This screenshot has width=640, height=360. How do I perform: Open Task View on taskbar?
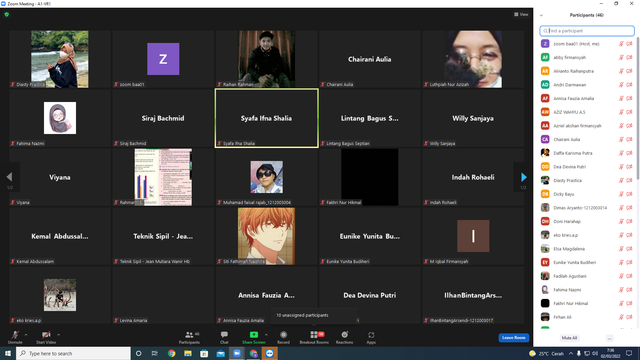click(155, 353)
